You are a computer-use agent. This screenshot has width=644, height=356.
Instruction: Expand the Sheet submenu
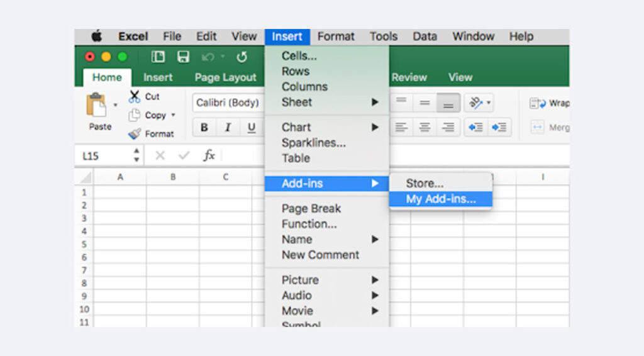pos(327,103)
